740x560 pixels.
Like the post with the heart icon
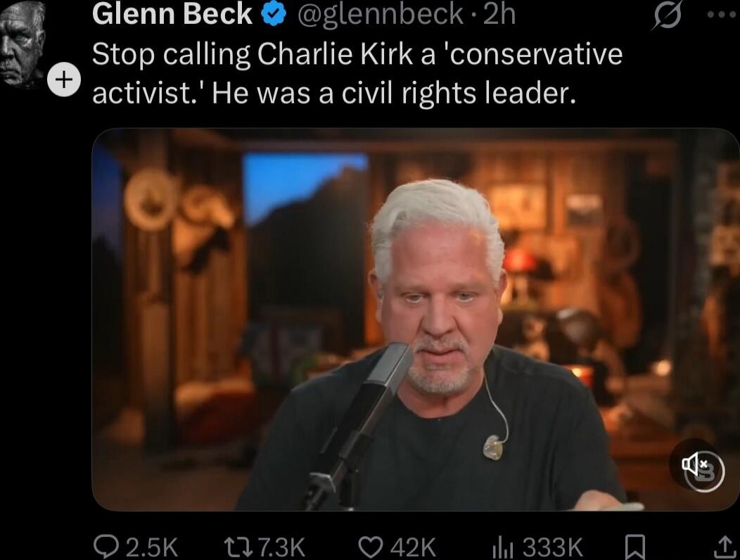pyautogui.click(x=371, y=547)
